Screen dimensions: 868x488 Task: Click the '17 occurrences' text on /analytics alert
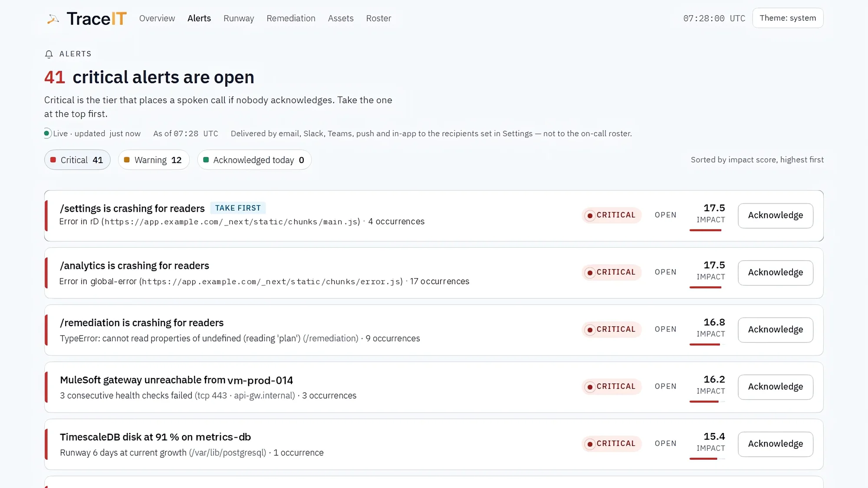(440, 282)
